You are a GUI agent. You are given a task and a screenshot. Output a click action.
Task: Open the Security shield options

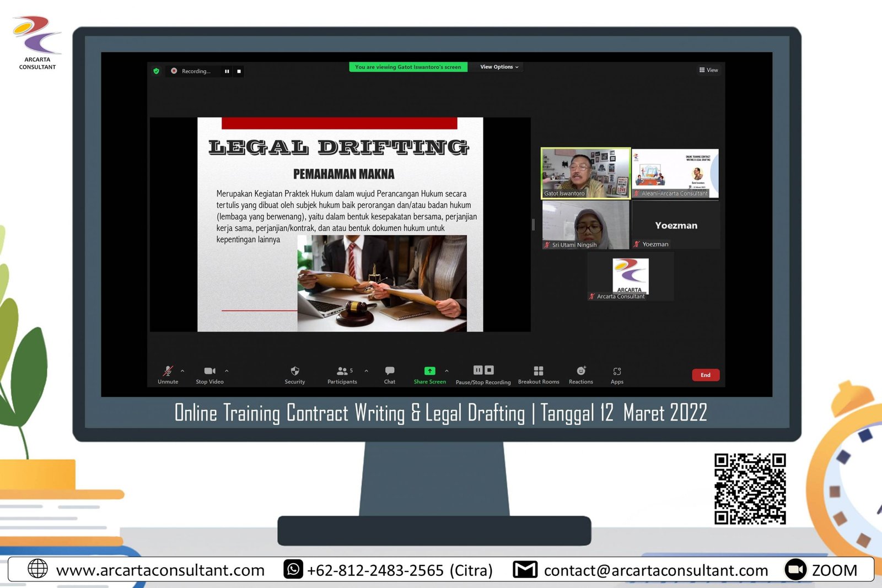295,371
